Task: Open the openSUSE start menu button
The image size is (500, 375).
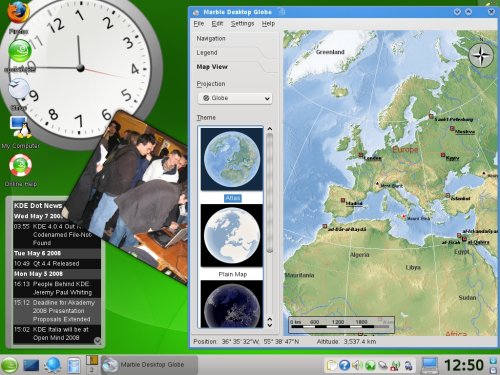Action: click(x=9, y=365)
